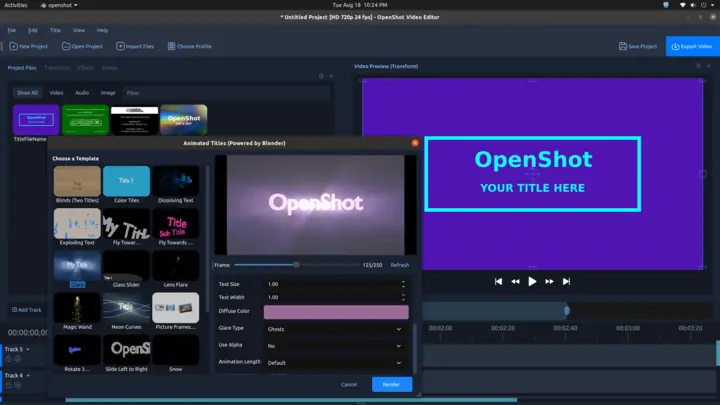
Task: Click the Cancel button in dialog
Action: pos(349,385)
